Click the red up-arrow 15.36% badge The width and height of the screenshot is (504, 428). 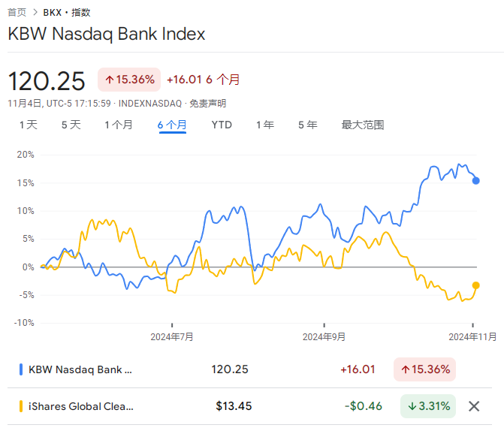click(129, 80)
